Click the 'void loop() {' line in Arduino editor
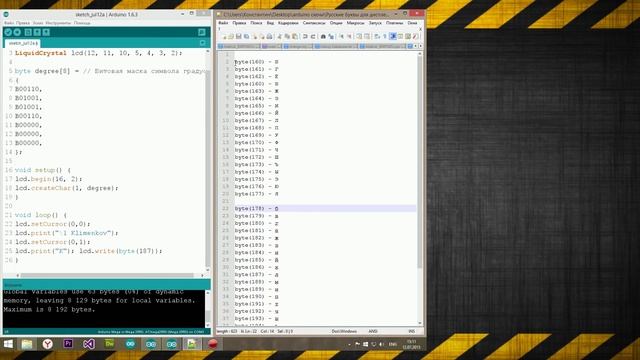 [41, 215]
